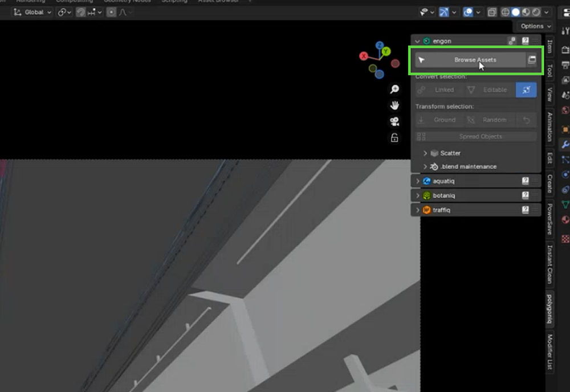Click the Random transform button
The width and height of the screenshot is (570, 392).
(490, 120)
